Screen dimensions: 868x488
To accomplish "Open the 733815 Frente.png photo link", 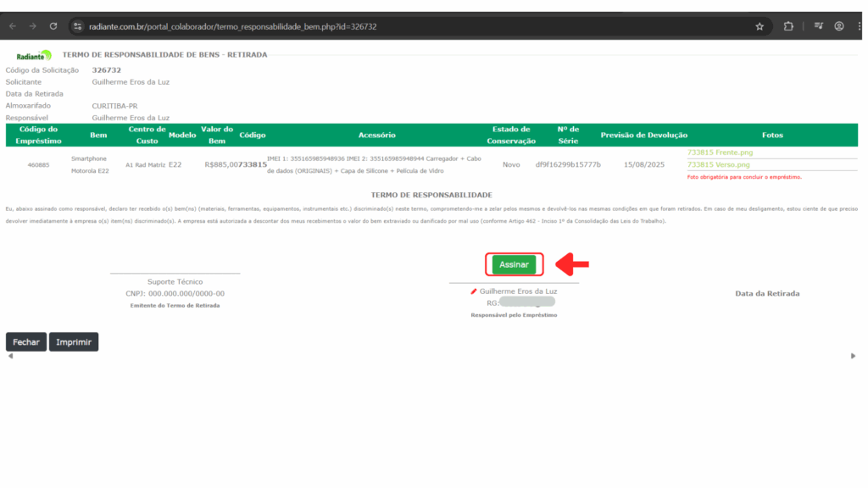I will tap(719, 152).
